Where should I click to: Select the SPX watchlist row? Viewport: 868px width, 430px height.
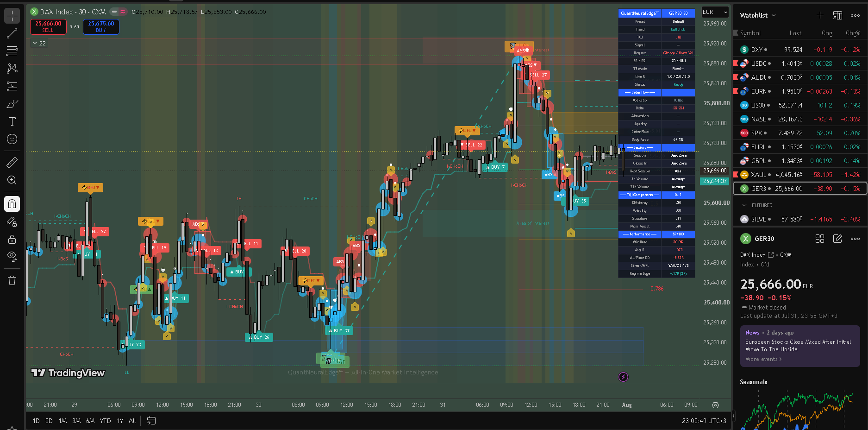[x=800, y=133]
